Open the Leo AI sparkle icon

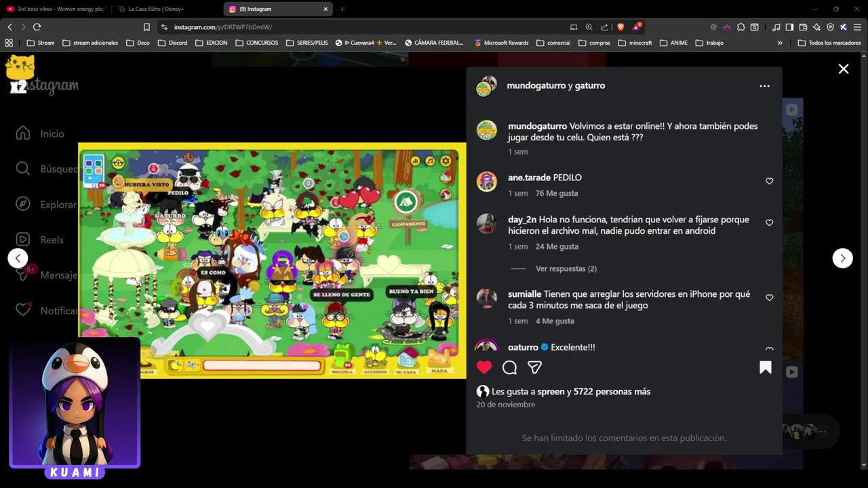coord(816,27)
